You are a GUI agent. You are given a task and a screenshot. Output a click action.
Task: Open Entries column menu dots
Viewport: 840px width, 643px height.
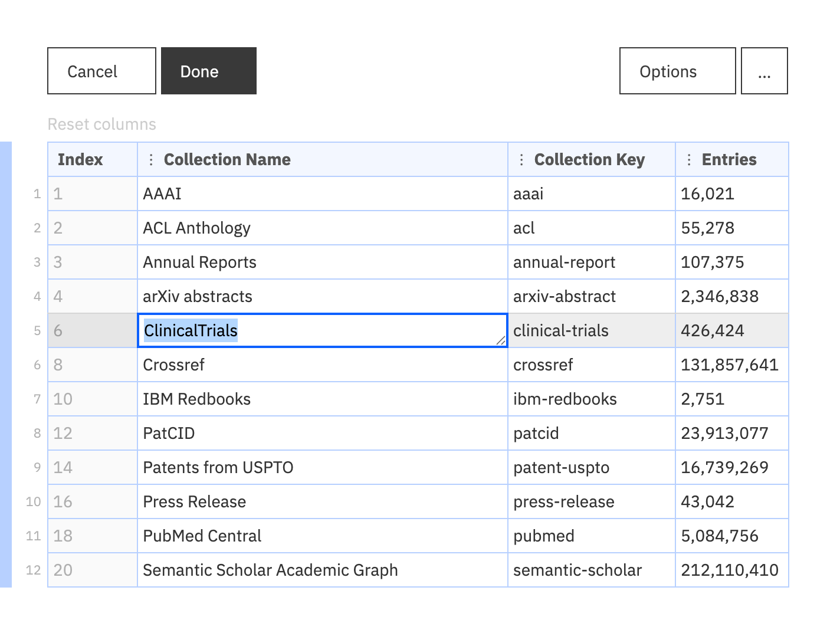point(689,160)
